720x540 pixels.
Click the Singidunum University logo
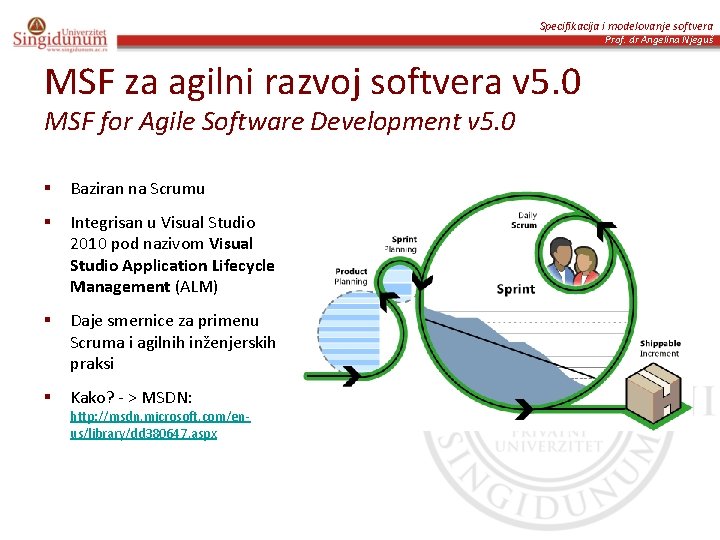pyautogui.click(x=60, y=35)
